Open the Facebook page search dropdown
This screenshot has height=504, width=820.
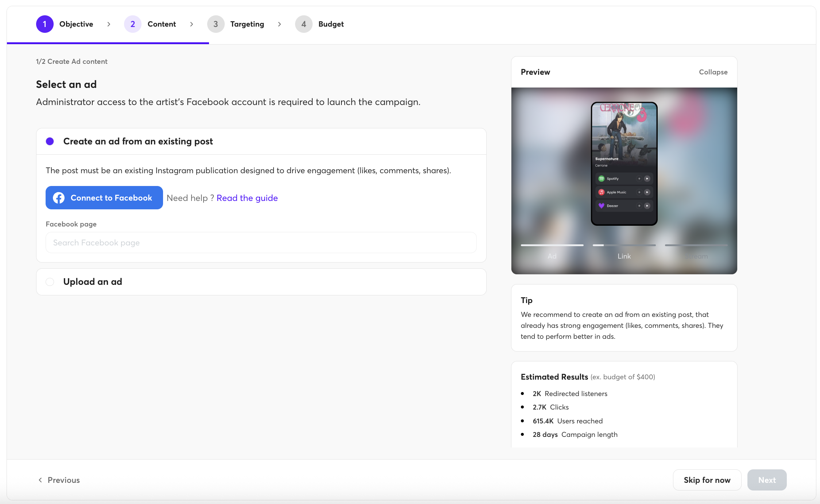(261, 243)
